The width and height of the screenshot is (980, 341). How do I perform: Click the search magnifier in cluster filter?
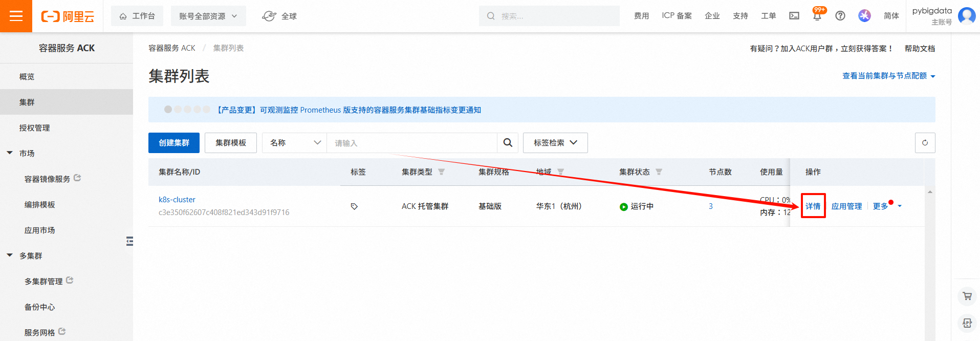click(508, 143)
